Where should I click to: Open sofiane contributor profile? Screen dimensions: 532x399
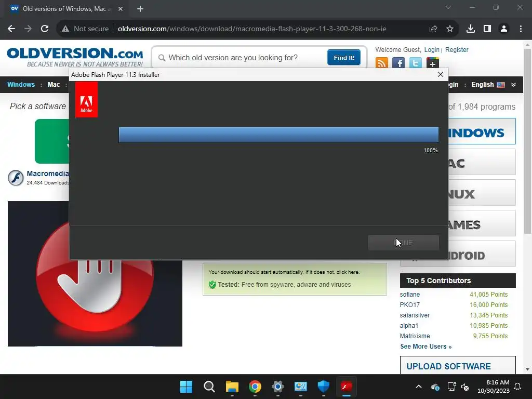point(409,295)
